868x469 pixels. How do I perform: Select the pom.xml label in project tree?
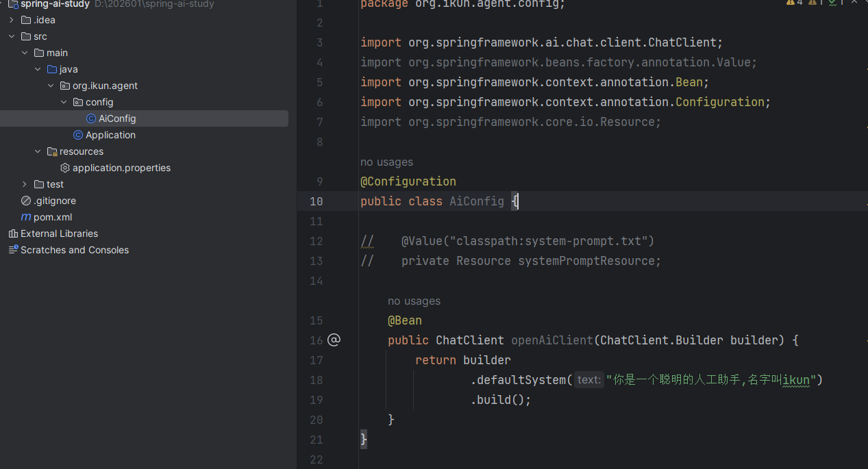coord(53,217)
